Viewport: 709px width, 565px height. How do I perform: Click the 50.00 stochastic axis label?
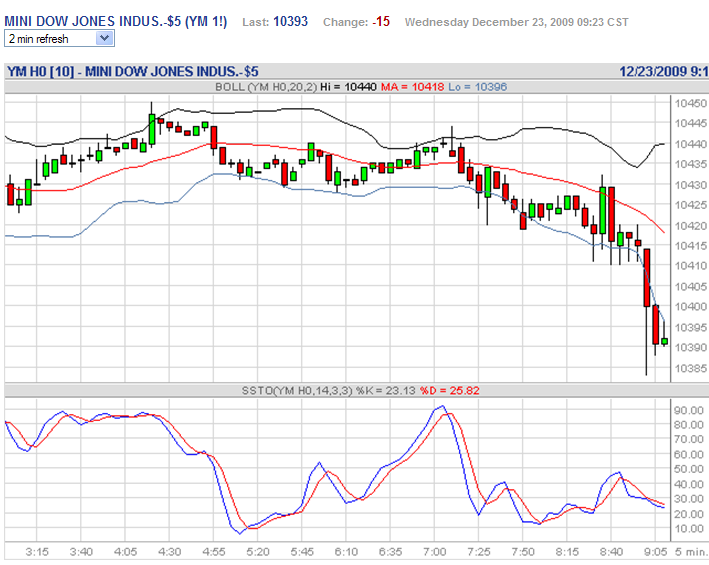[x=689, y=469]
